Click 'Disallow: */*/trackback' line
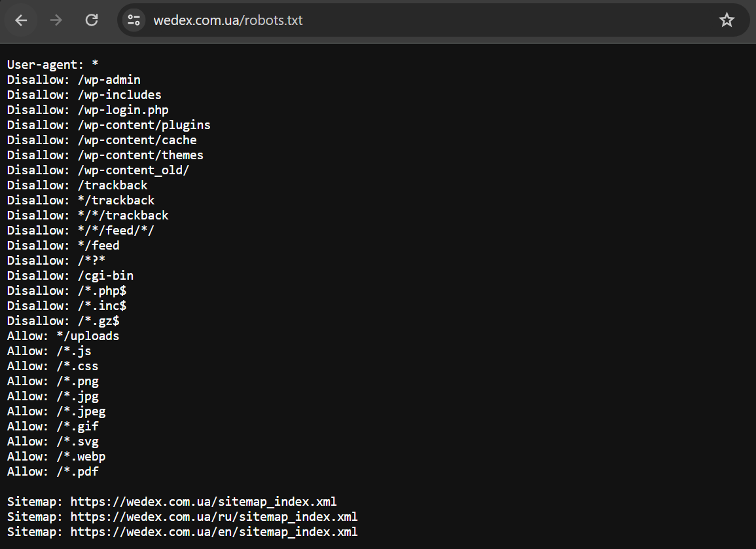This screenshot has width=756, height=549. click(x=88, y=215)
